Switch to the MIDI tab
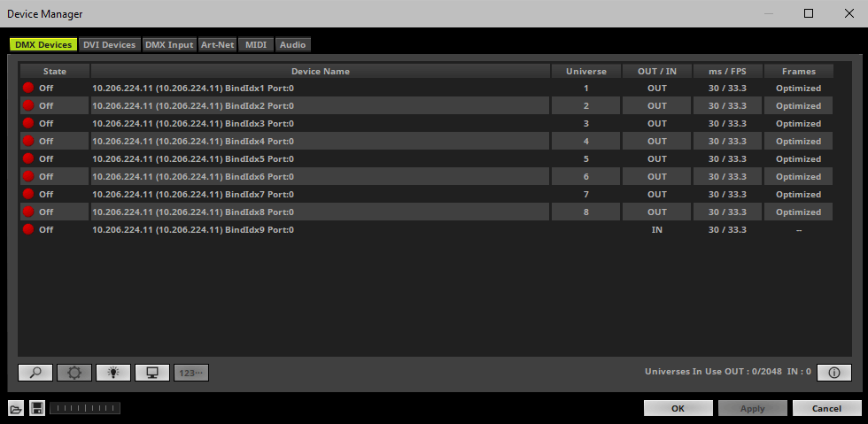 point(256,45)
